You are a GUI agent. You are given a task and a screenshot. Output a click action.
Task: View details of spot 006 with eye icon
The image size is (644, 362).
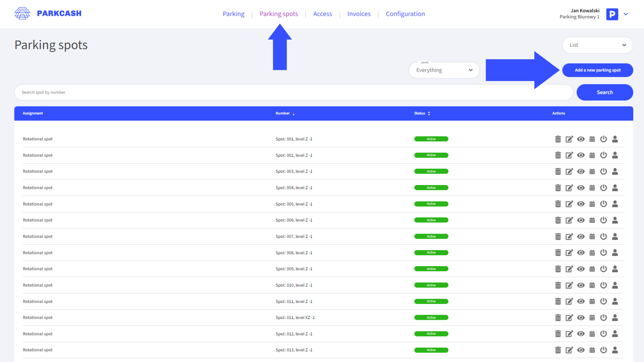pyautogui.click(x=581, y=220)
